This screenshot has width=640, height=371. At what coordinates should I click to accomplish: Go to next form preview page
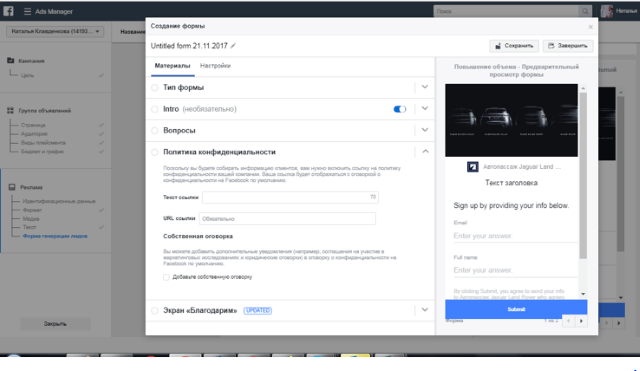[581, 321]
